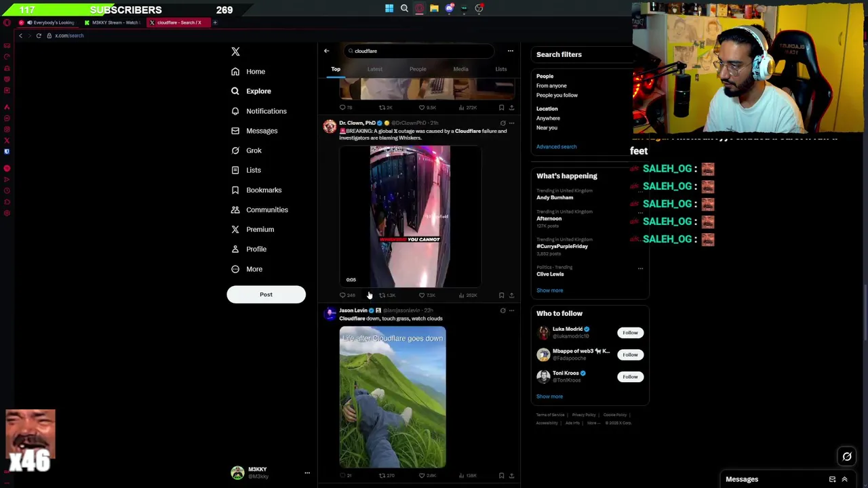Click Show more under What's happening
The height and width of the screenshot is (488, 868).
point(550,290)
